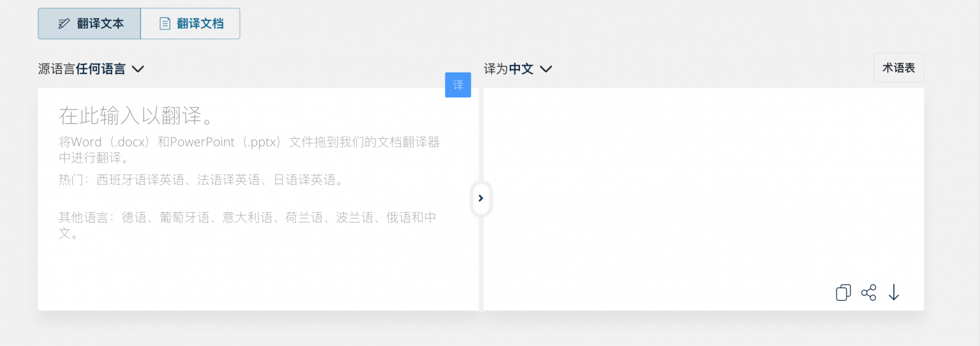Click the 译为 label text
The width and height of the screenshot is (980, 346).
tap(496, 69)
